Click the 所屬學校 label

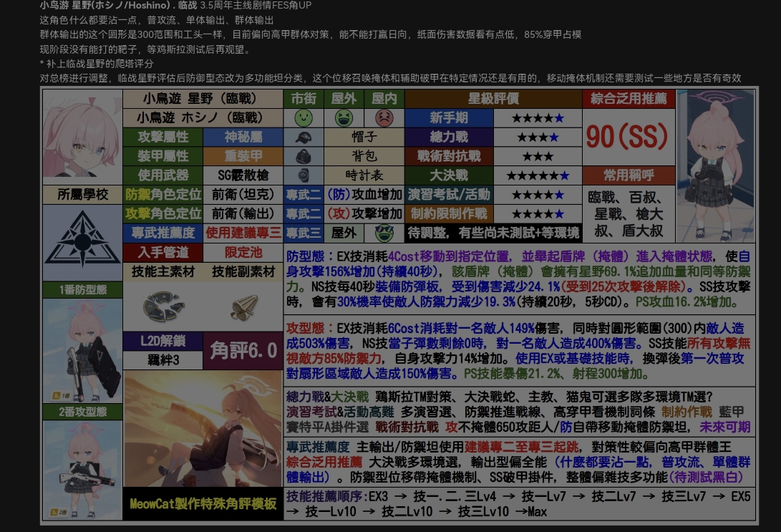83,194
